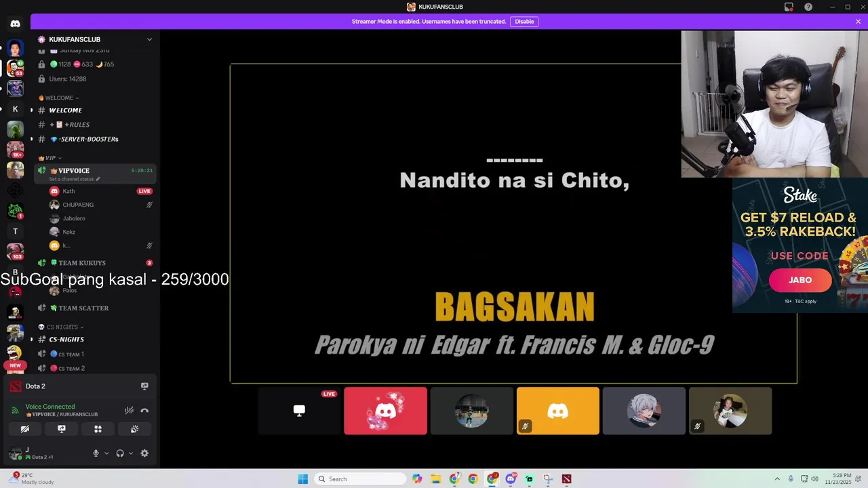Toggle camera on in voice panel
The width and height of the screenshot is (868, 488).
click(x=24, y=429)
